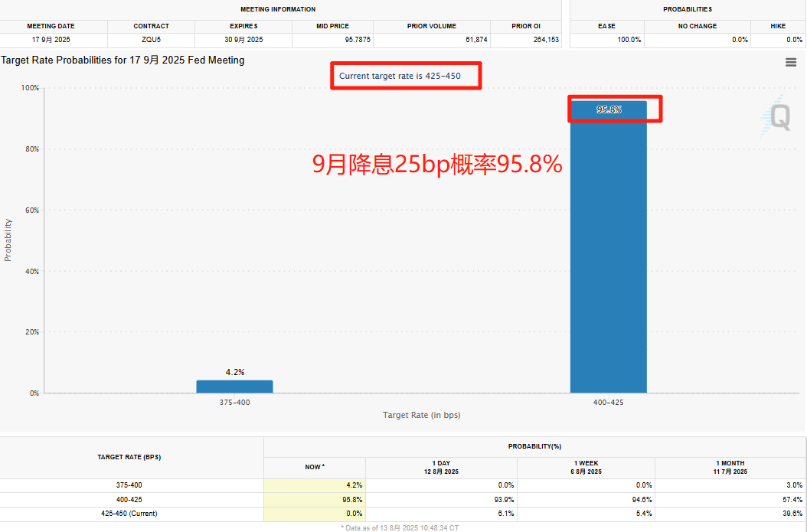This screenshot has width=807, height=532.
Task: Select the NOW value 95.8% in the 400-425 table row
Action: (x=352, y=500)
